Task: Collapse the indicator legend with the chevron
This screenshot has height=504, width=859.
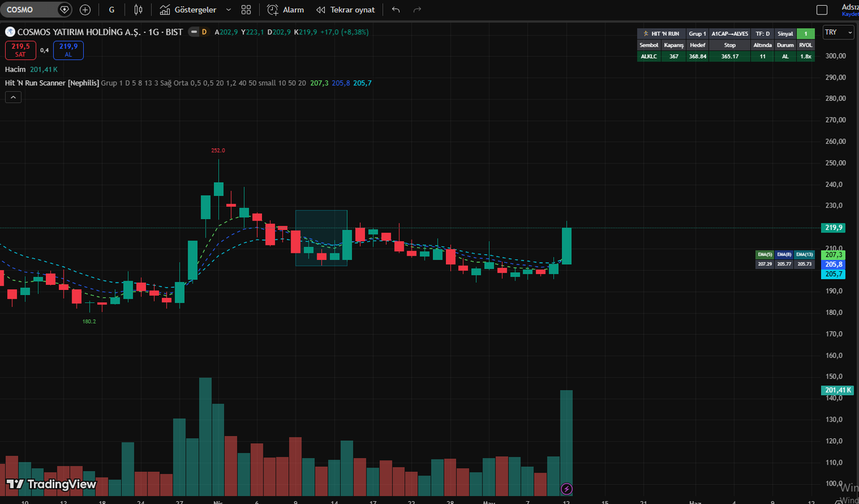Action: click(x=13, y=97)
